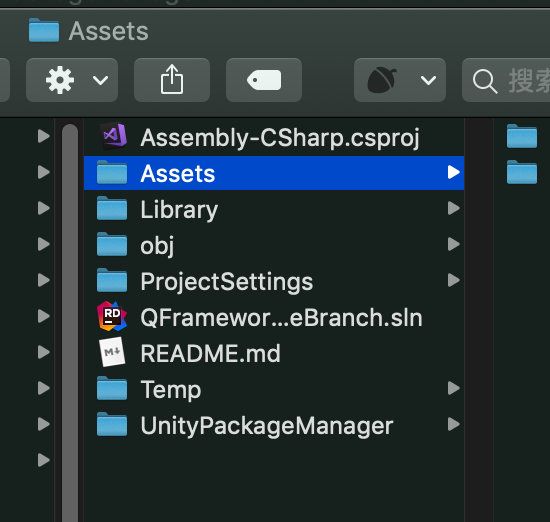Image resolution: width=550 pixels, height=522 pixels.
Task: Open the gear action menu
Action: [72, 80]
